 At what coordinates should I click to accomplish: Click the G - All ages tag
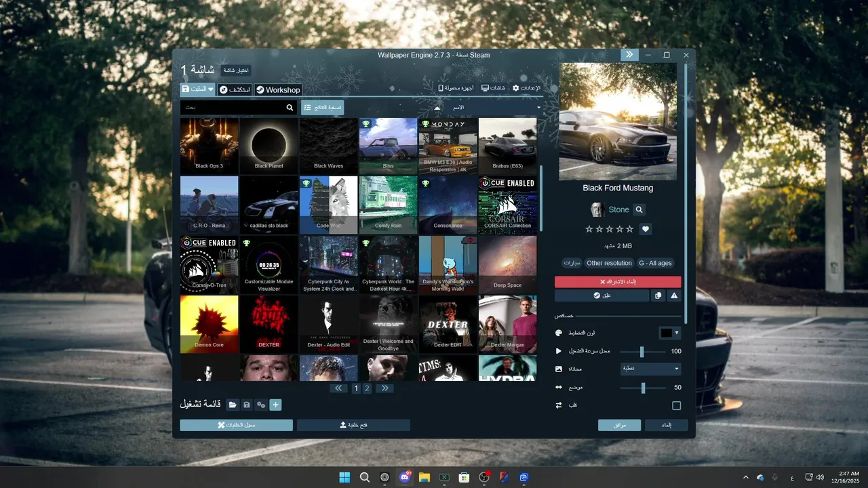click(x=655, y=263)
